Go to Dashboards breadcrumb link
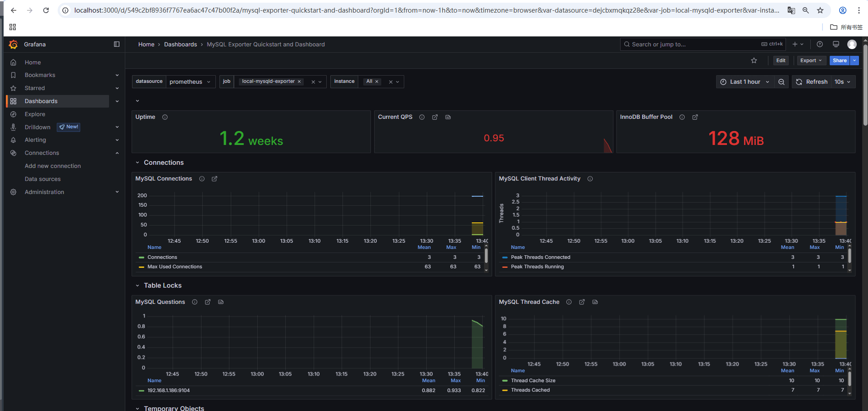 point(180,44)
